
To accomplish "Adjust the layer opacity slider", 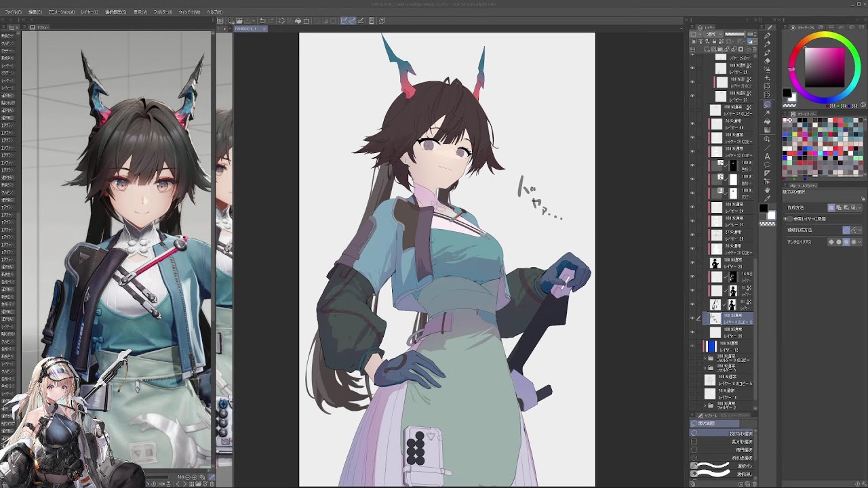I will pos(734,34).
